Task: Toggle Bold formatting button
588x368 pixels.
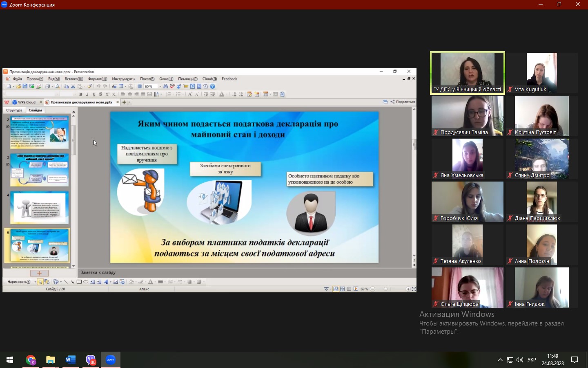Action: (x=80, y=94)
